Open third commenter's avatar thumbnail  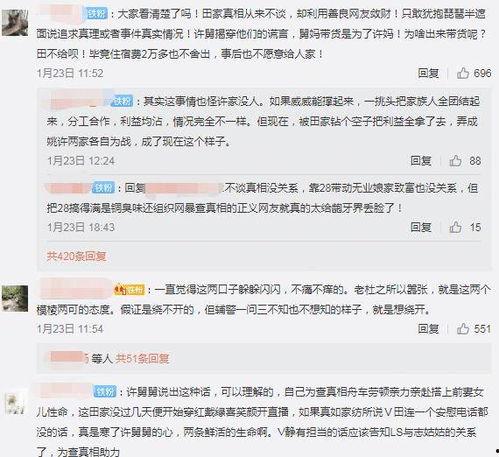click(15, 402)
